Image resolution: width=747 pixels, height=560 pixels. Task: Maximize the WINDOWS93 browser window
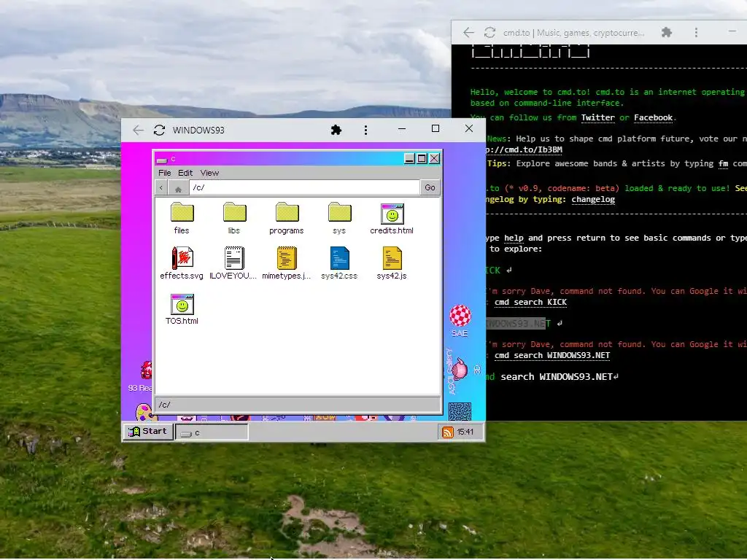click(x=436, y=128)
